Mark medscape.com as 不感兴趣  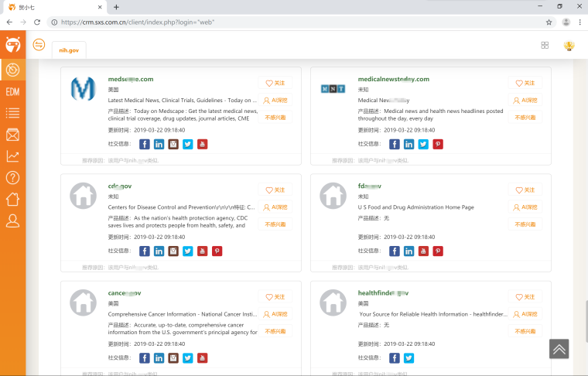tap(275, 118)
